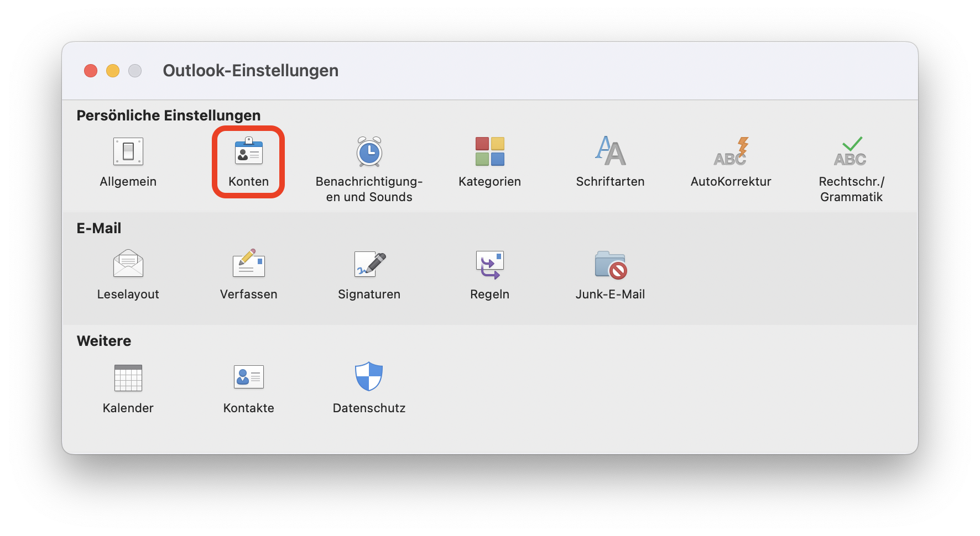The image size is (980, 536).
Task: Open the Konten account settings
Action: pyautogui.click(x=249, y=151)
